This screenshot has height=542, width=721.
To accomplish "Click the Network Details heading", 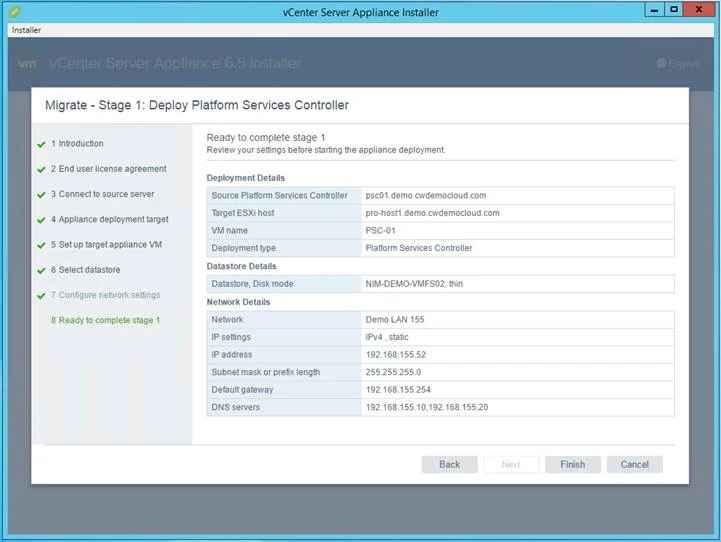I will pyautogui.click(x=238, y=302).
